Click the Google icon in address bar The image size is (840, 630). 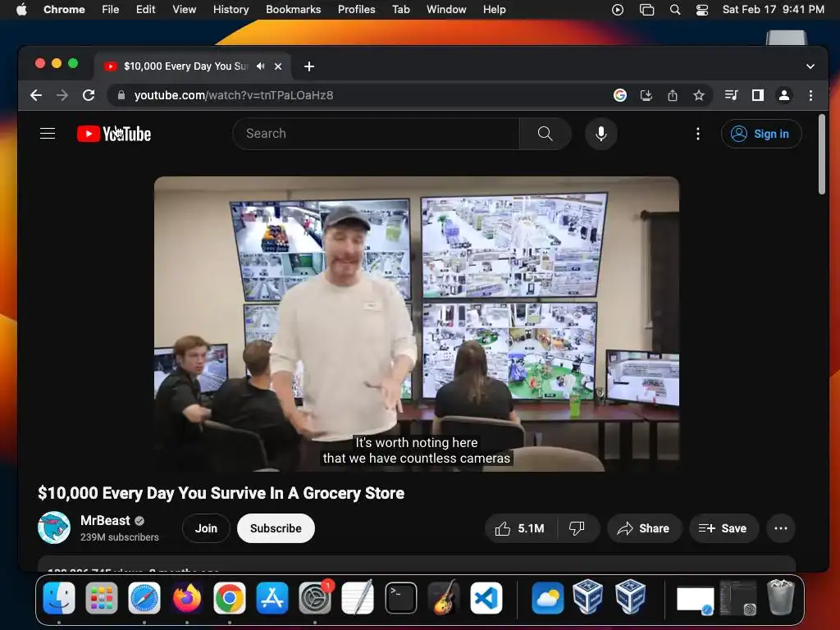coord(620,95)
